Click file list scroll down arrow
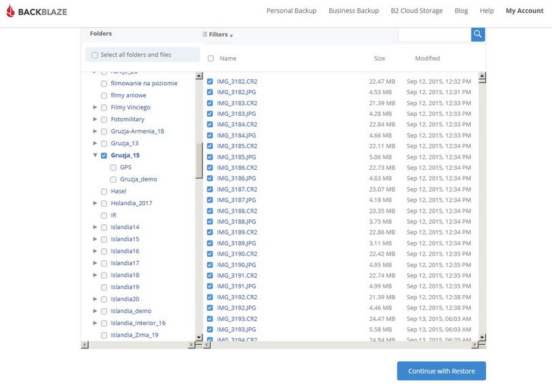Screen dimensions: 552x392 pyautogui.click(x=482, y=337)
